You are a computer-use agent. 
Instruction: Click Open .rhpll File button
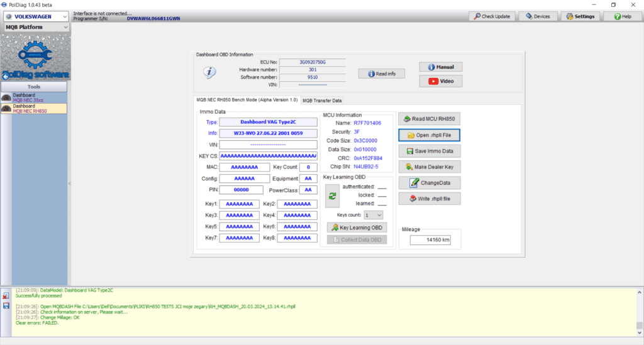(429, 135)
